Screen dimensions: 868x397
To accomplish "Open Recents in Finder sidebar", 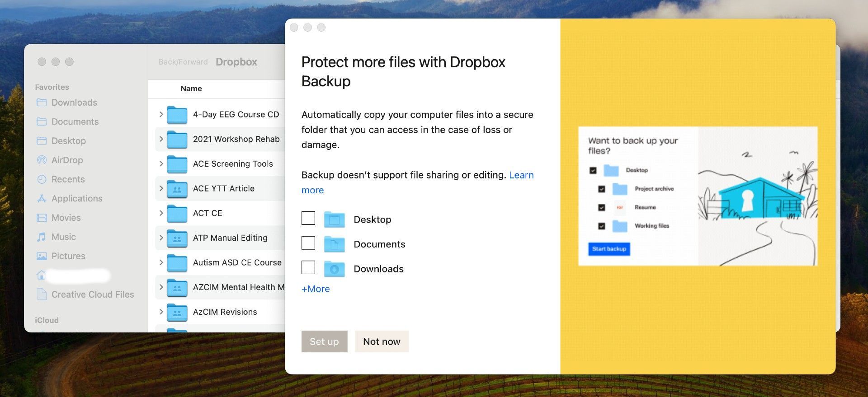I will (x=68, y=179).
